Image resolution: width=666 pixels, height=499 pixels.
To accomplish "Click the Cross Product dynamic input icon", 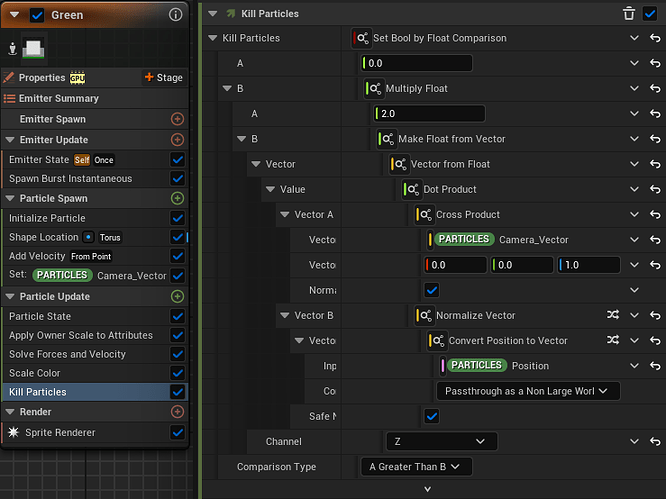I will [x=425, y=214].
